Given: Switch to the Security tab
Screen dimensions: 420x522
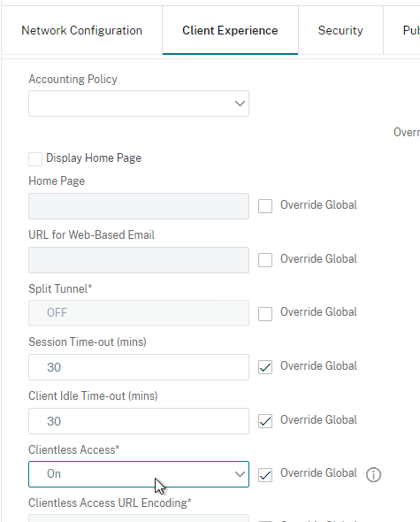Looking at the screenshot, I should (340, 30).
